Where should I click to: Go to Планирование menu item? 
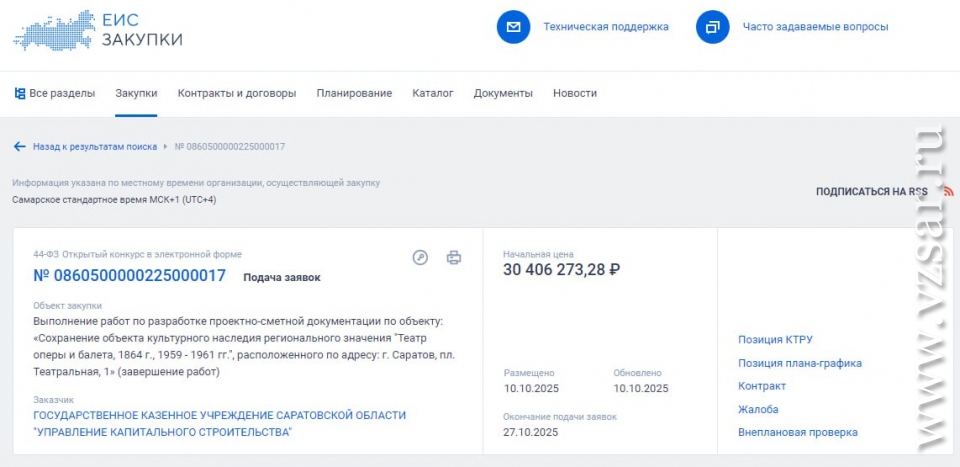coord(354,93)
